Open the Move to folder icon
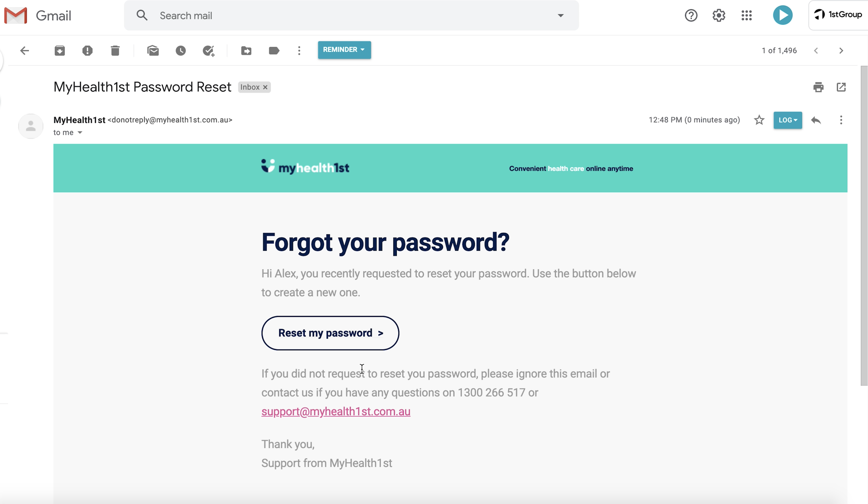The width and height of the screenshot is (868, 504). tap(246, 51)
